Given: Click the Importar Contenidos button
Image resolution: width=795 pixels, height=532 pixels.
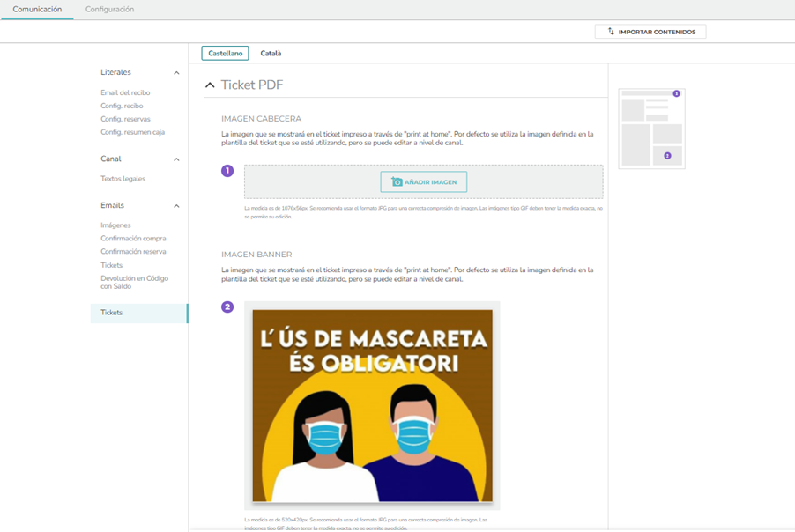Looking at the screenshot, I should coord(650,32).
